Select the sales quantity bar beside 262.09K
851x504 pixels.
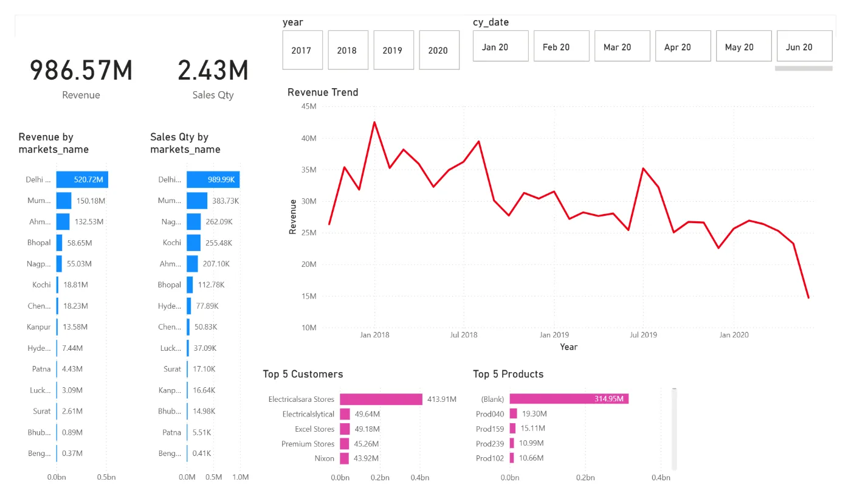click(194, 222)
